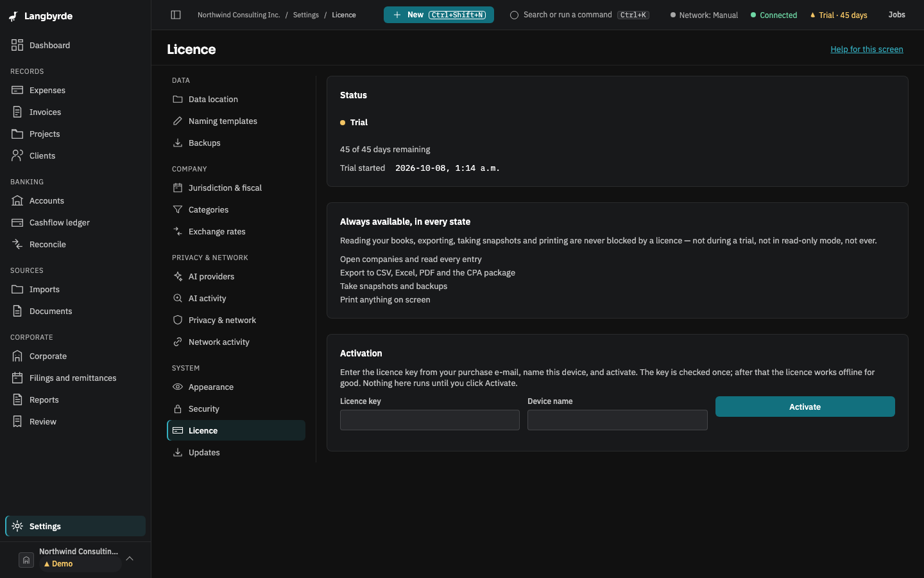Screen dimensions: 924x578
Task: Click the Categories filter icon
Action: [x=178, y=209]
